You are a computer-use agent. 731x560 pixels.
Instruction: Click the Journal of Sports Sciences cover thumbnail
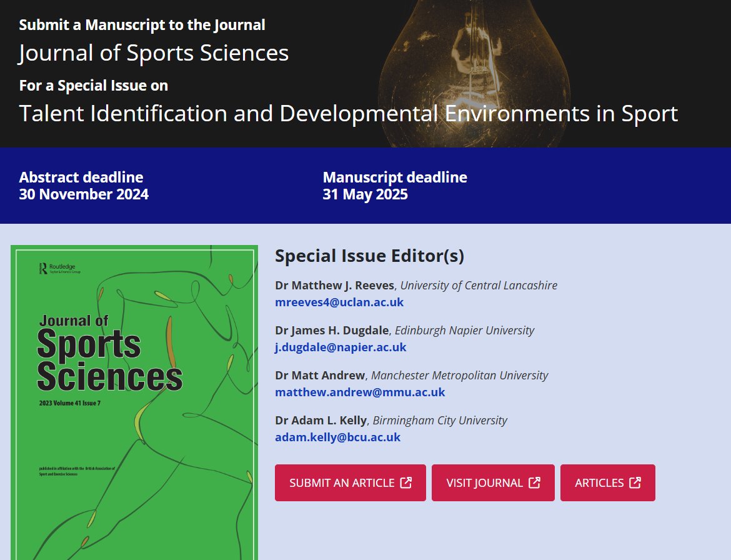(134, 402)
